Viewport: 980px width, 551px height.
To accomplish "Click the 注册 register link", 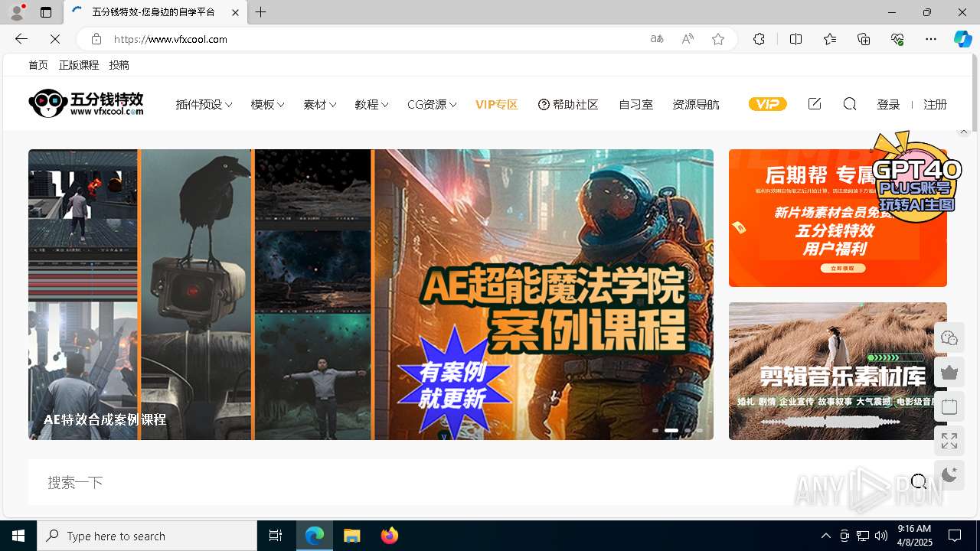I will 935,105.
